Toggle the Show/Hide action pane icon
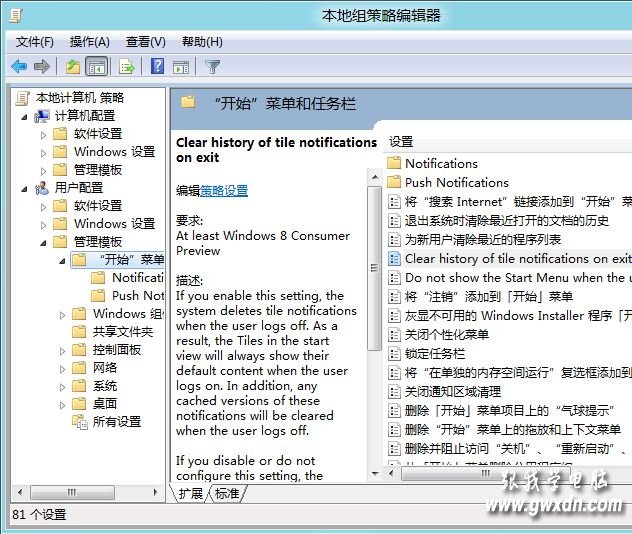Image resolution: width=632 pixels, height=534 pixels. pos(181,67)
